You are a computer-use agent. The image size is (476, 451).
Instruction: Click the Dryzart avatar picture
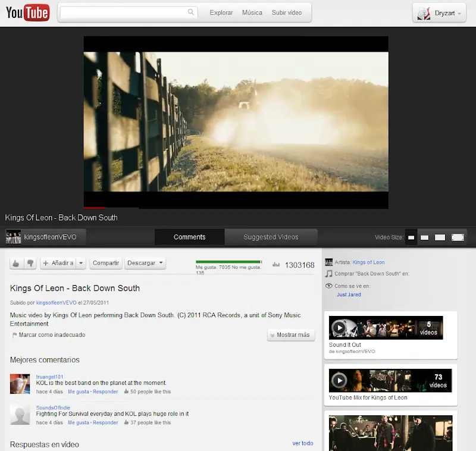point(424,13)
